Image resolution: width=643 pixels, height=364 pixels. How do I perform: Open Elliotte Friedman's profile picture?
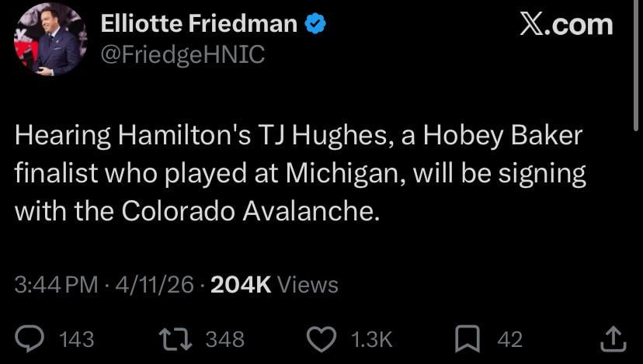48,40
